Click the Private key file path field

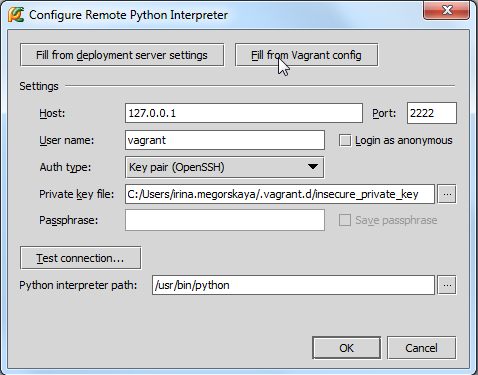(280, 194)
